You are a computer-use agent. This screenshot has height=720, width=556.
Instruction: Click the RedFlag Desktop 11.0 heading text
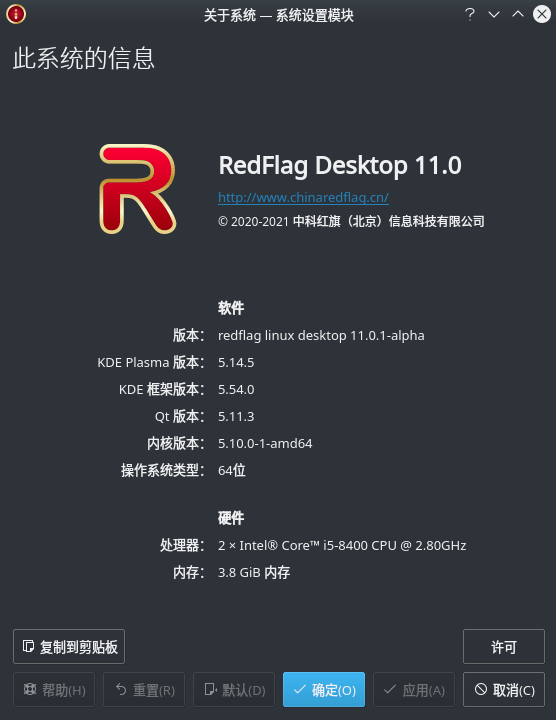coord(340,165)
